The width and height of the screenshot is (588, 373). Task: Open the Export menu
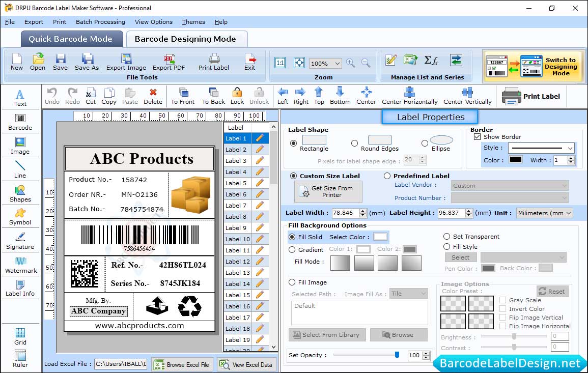pyautogui.click(x=34, y=22)
